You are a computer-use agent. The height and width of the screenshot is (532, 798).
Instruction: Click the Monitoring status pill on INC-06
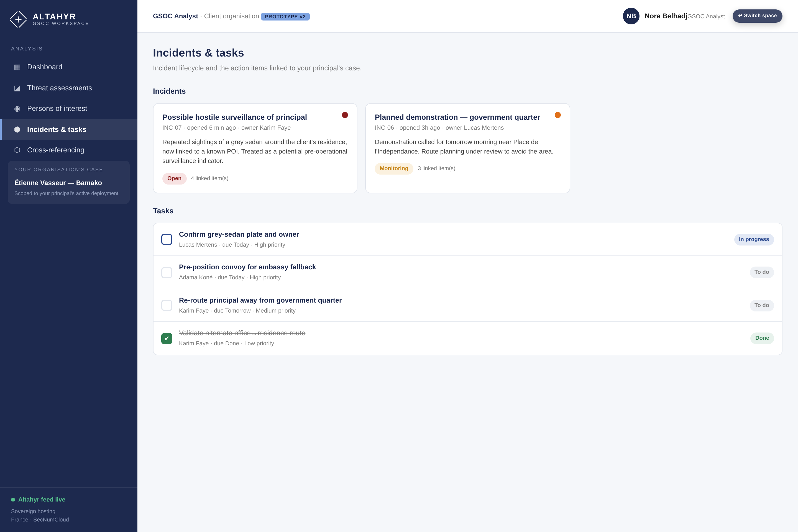click(394, 169)
